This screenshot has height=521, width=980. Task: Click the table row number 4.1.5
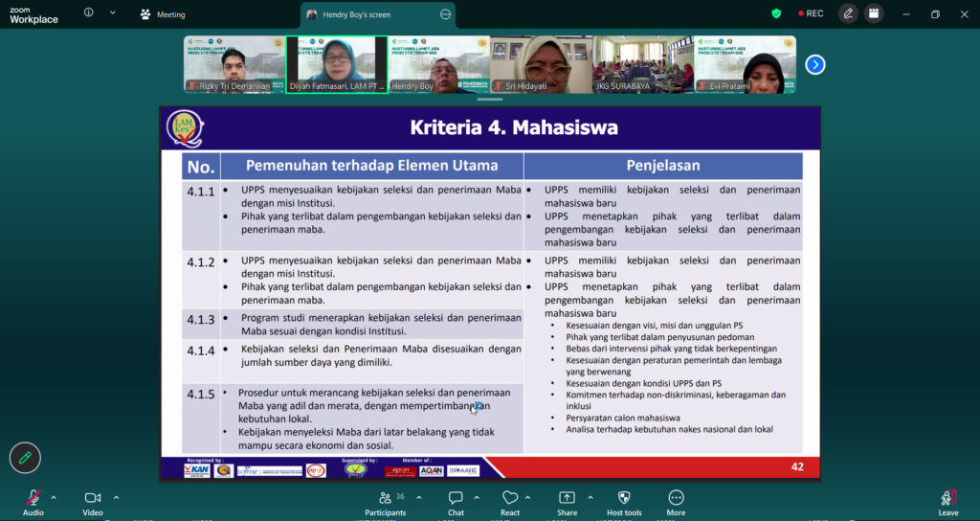click(x=201, y=395)
